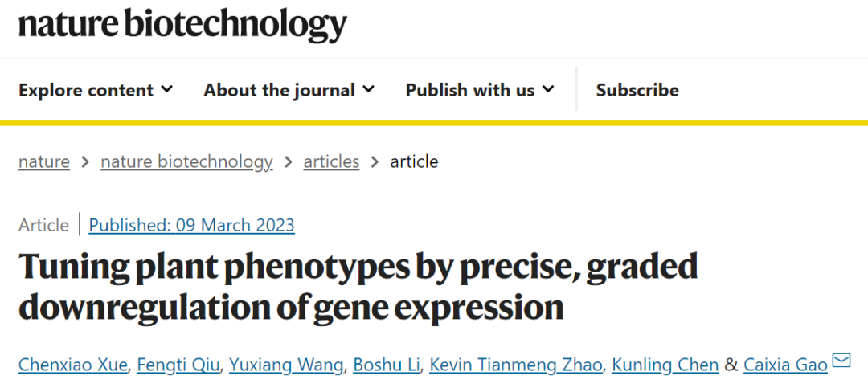
Task: Go to articles breadcrumb link
Action: 331,162
